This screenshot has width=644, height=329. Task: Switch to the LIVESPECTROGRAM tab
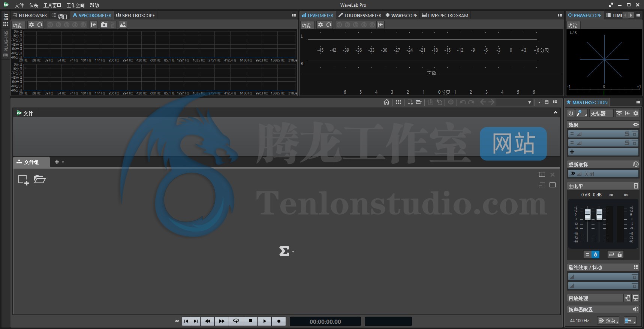click(445, 15)
